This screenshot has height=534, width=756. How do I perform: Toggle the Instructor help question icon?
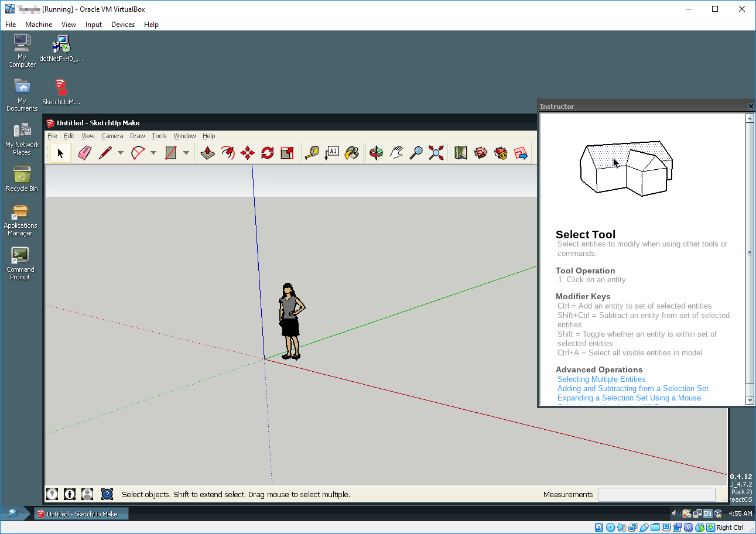107,494
